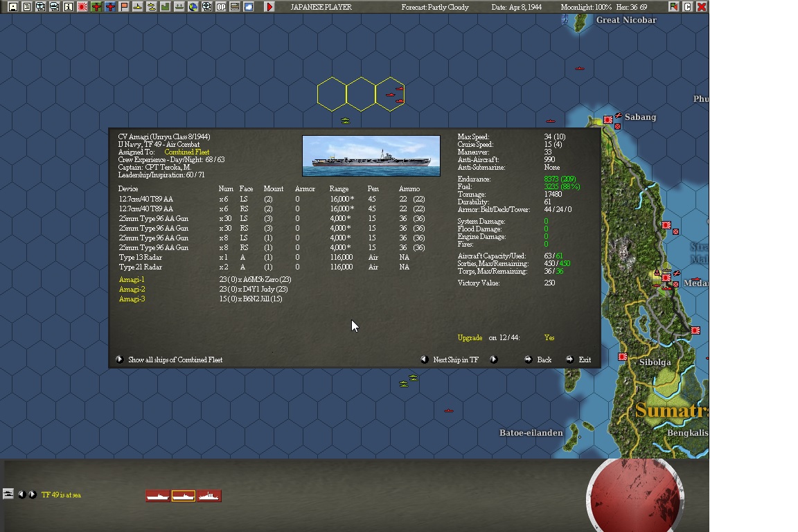
Task: Select the red plane on green icon
Action: (x=96, y=7)
